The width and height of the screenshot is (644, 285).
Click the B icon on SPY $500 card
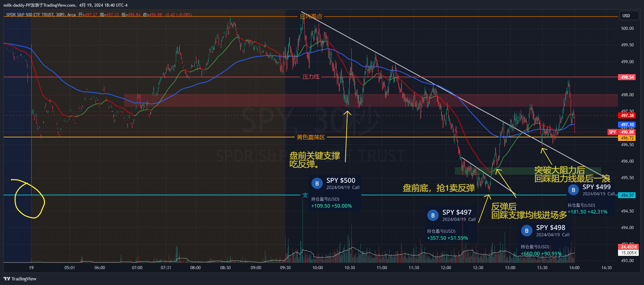[x=317, y=183]
